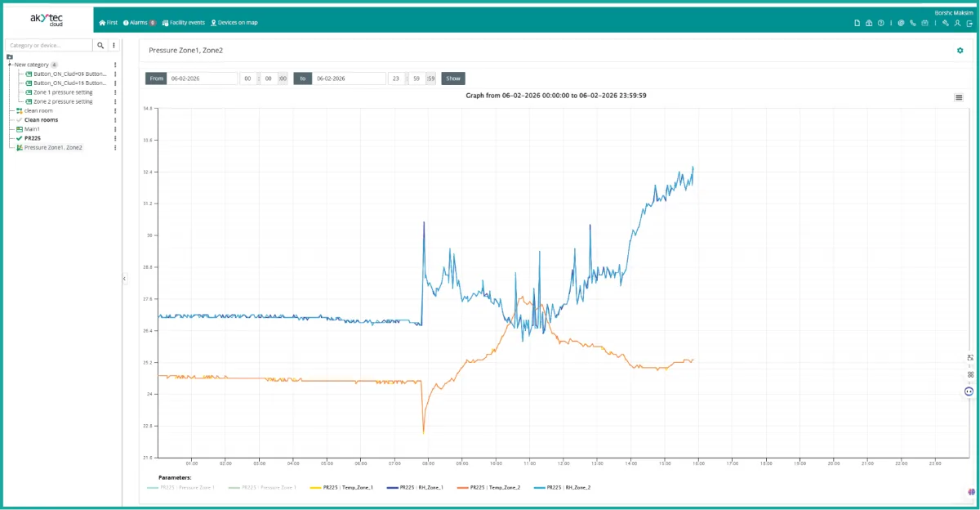Click the logout icon in header
This screenshot has height=510, width=980.
coord(969,23)
